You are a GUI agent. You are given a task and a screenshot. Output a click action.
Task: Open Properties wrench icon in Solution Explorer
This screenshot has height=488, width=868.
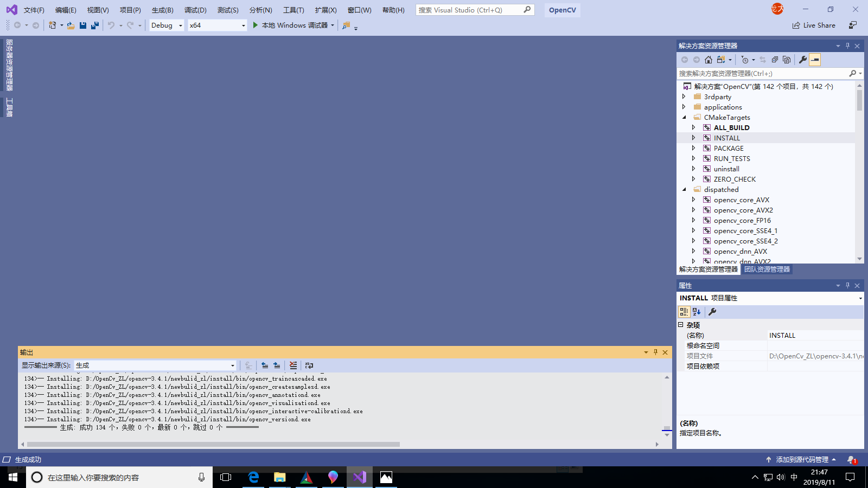803,60
